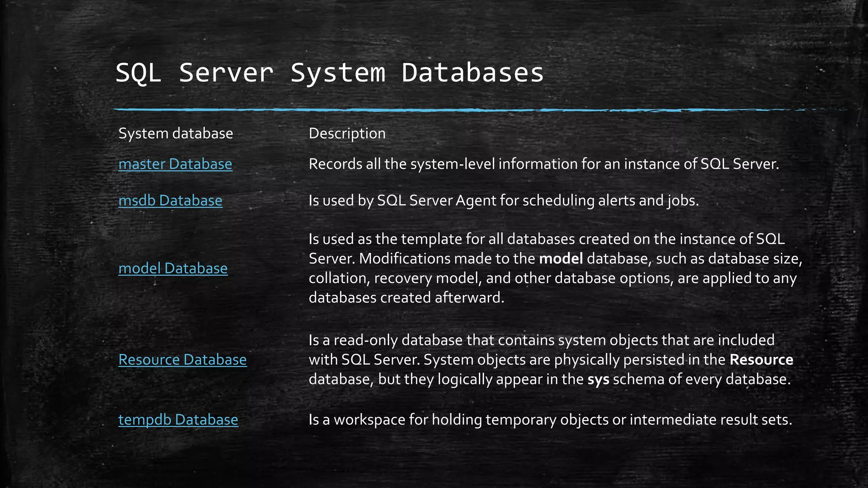Screen dimensions: 868x488
Task: Click the msdb SQL Server Agent description
Action: tap(504, 200)
